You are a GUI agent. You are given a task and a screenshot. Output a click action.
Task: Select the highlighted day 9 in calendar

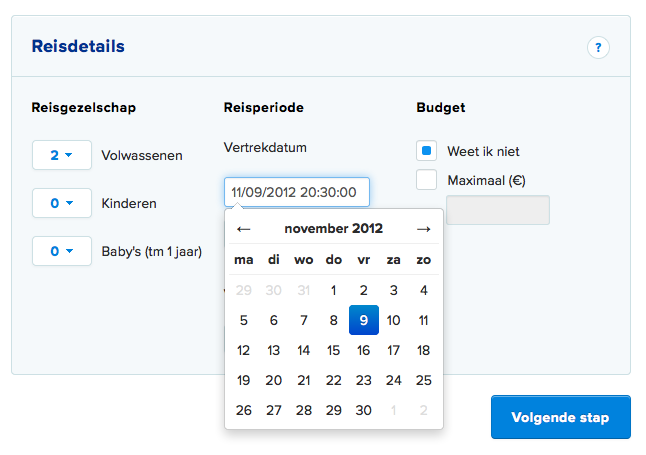(363, 320)
